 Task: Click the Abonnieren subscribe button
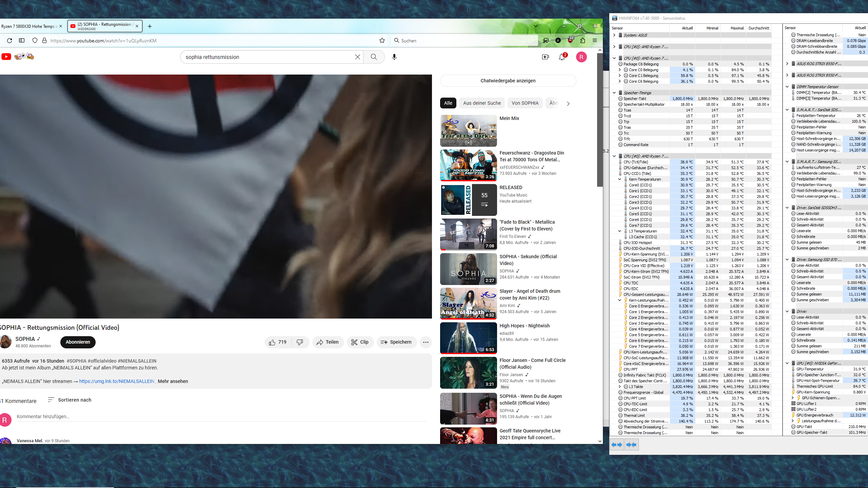point(78,342)
